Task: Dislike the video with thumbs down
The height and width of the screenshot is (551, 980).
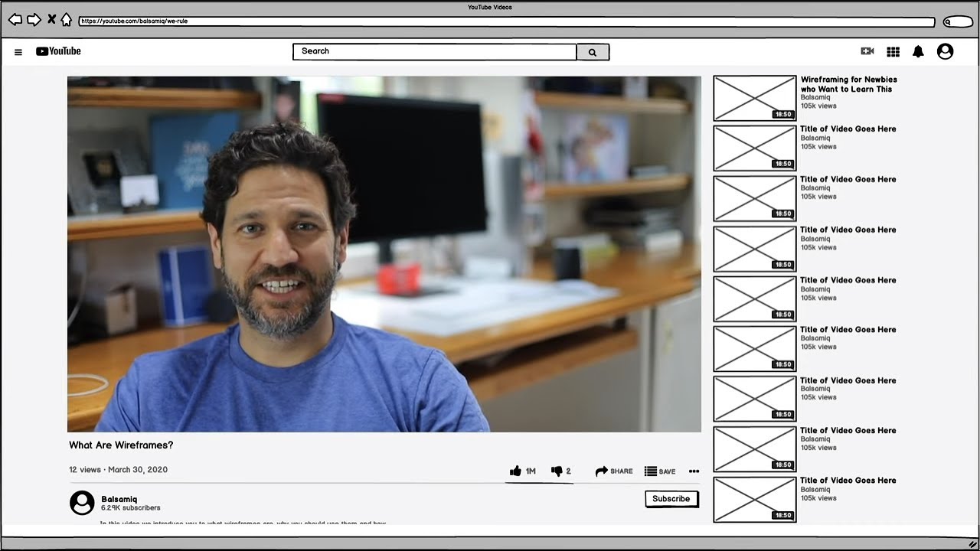Action: click(557, 471)
